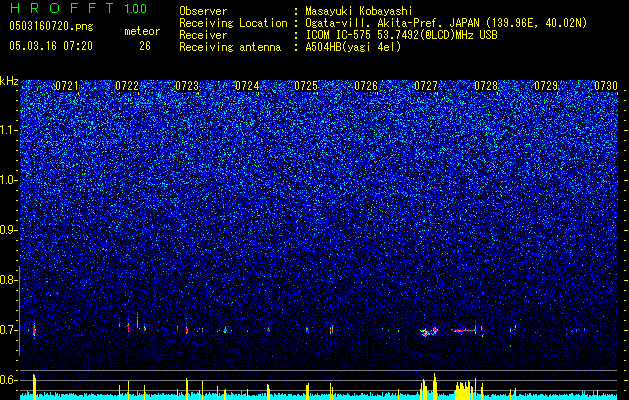Viewport: 629px width, 400px height.
Task: Select the meteor count value 26
Action: pos(145,46)
